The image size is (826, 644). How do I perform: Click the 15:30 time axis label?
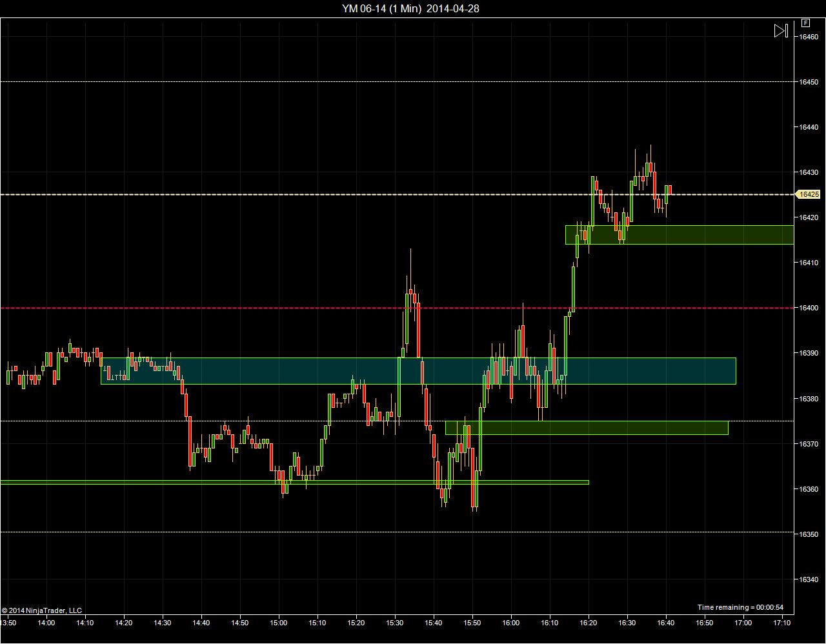(395, 623)
